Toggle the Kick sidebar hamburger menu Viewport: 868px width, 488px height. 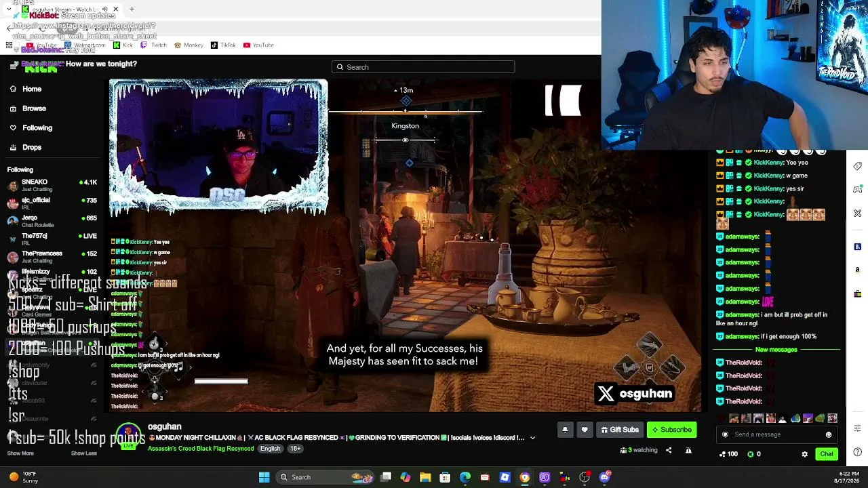[x=14, y=66]
